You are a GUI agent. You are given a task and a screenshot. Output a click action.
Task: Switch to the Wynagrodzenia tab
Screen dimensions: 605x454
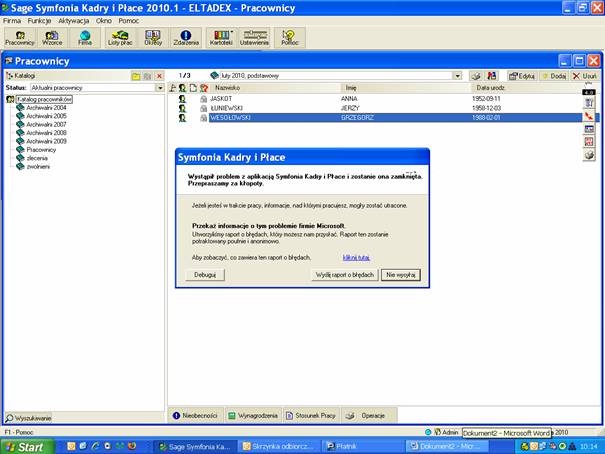pos(231,414)
